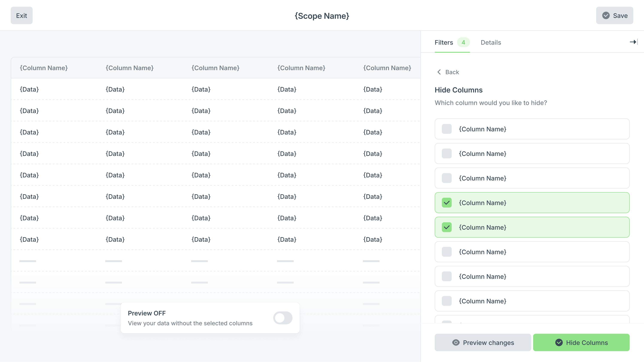This screenshot has width=644, height=362.
Task: Switch to the Details tab
Action: pos(491,42)
